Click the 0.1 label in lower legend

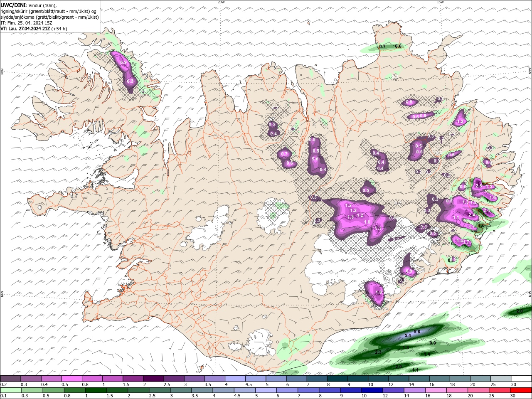pyautogui.click(x=3, y=396)
